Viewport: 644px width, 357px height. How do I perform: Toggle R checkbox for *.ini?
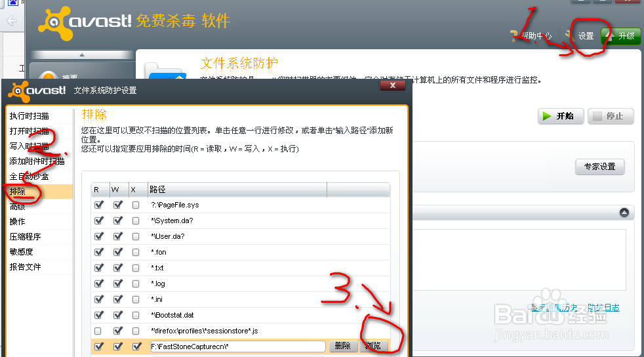pos(98,299)
